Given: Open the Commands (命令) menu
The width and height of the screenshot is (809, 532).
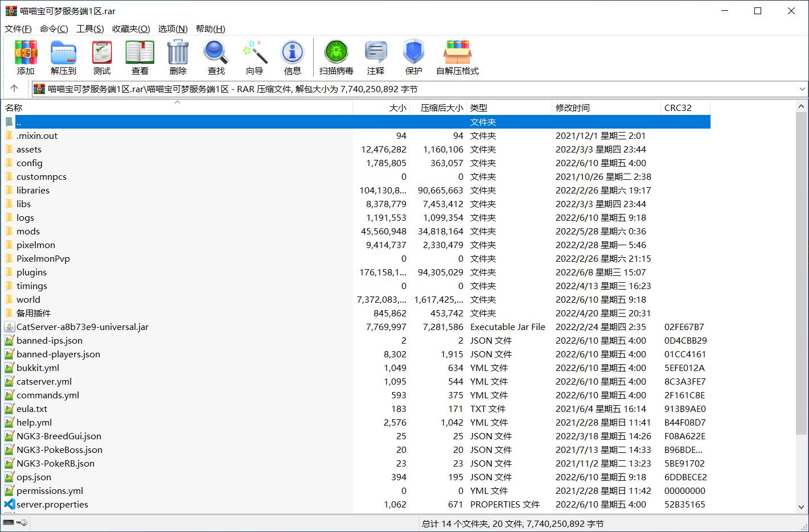Looking at the screenshot, I should coord(54,29).
